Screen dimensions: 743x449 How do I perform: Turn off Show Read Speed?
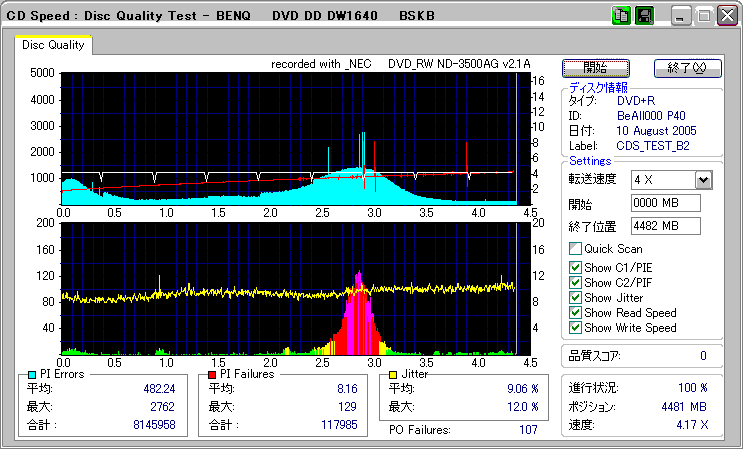575,312
